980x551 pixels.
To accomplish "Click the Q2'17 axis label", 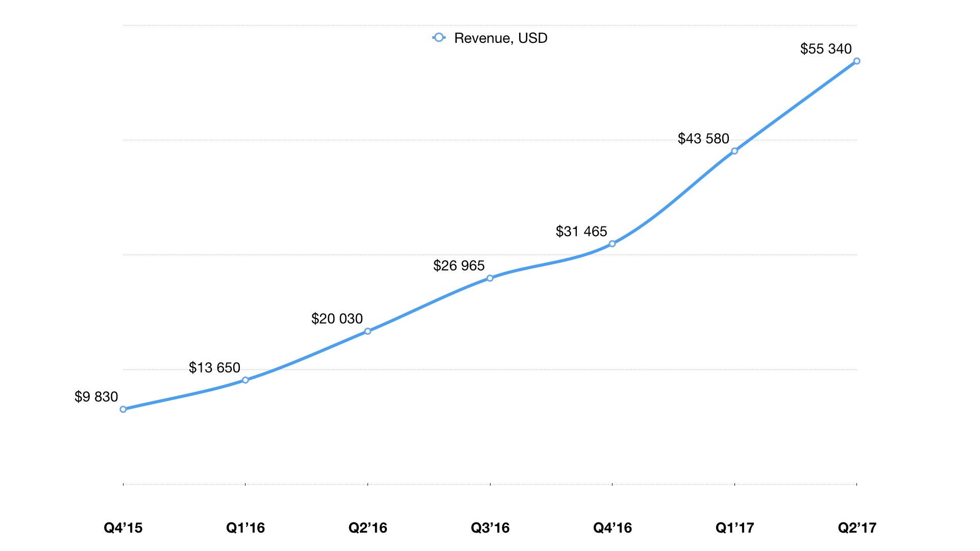I will pyautogui.click(x=857, y=528).
